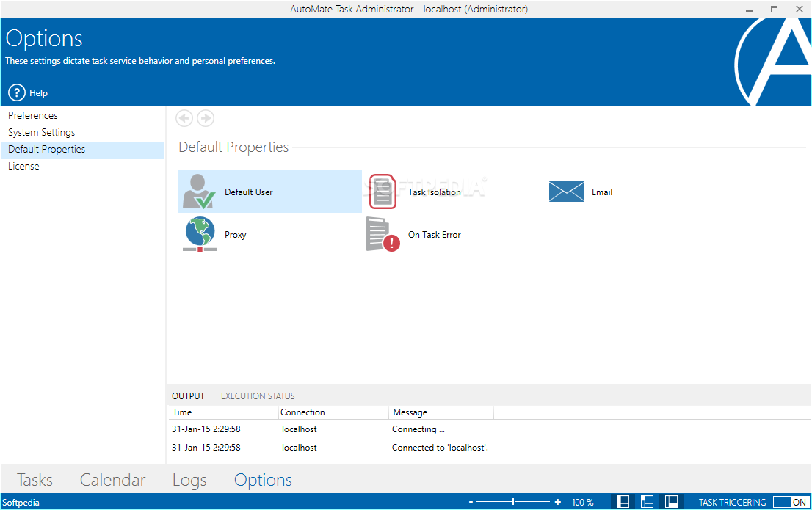The height and width of the screenshot is (510, 812).
Task: Select Default Properties in the sidebar
Action: (82, 149)
